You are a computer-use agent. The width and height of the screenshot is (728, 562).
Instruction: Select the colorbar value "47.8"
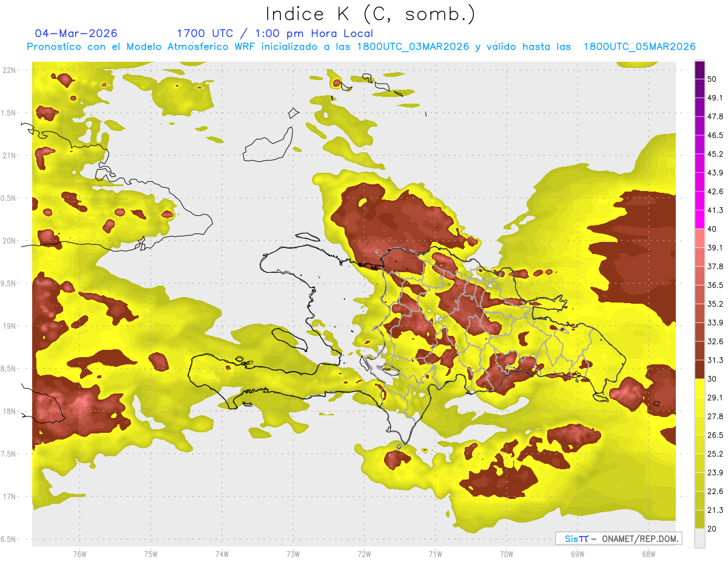715,116
